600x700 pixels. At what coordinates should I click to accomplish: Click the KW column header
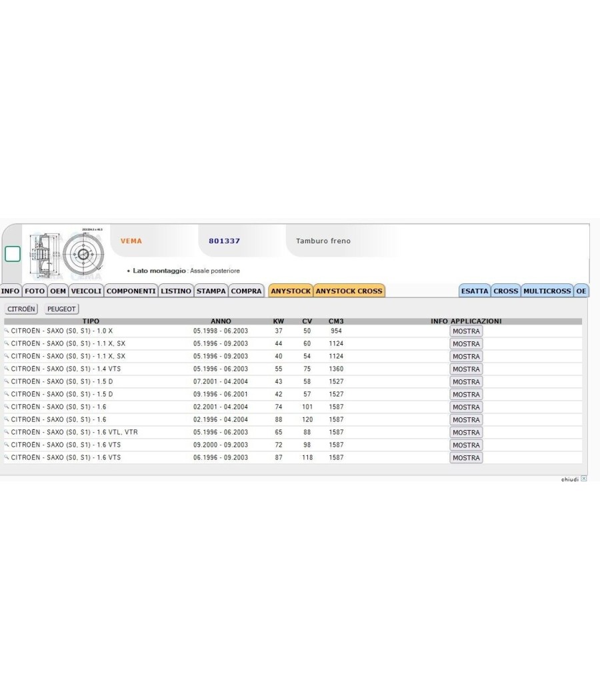279,321
